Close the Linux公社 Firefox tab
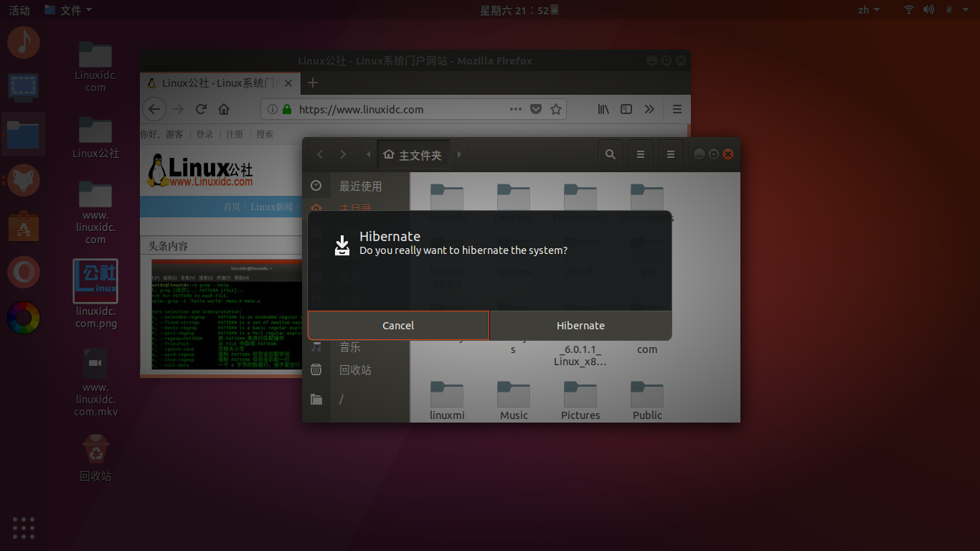 tap(288, 83)
